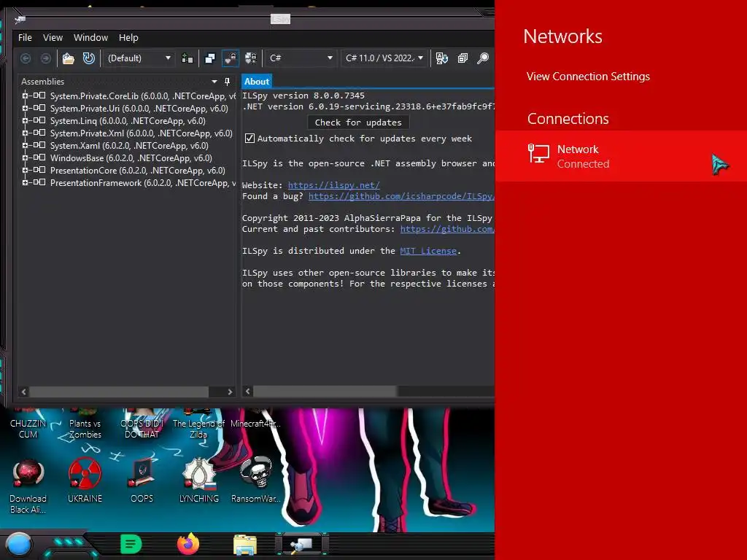
Task: Click View Connection Settings in Networks panel
Action: 588,77
